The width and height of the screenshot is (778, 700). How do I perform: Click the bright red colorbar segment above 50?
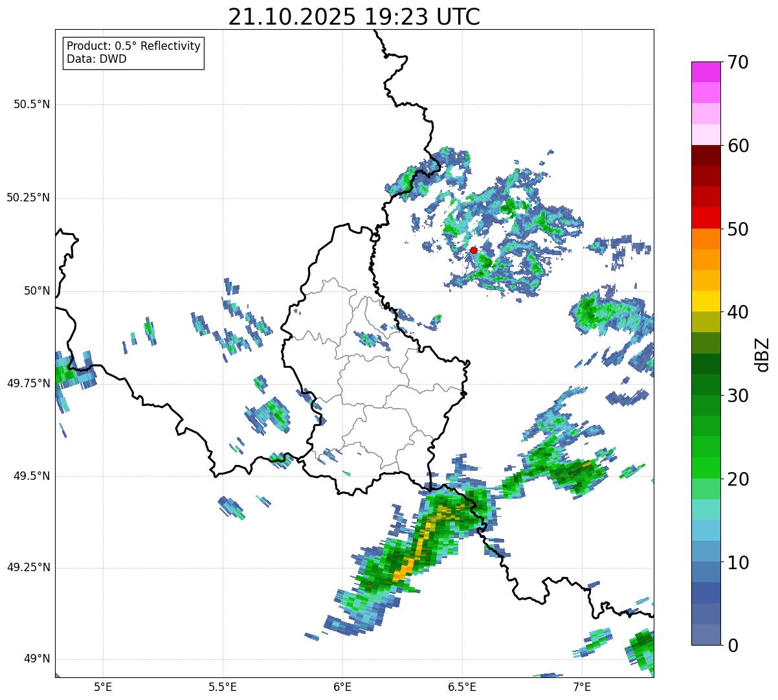[706, 218]
